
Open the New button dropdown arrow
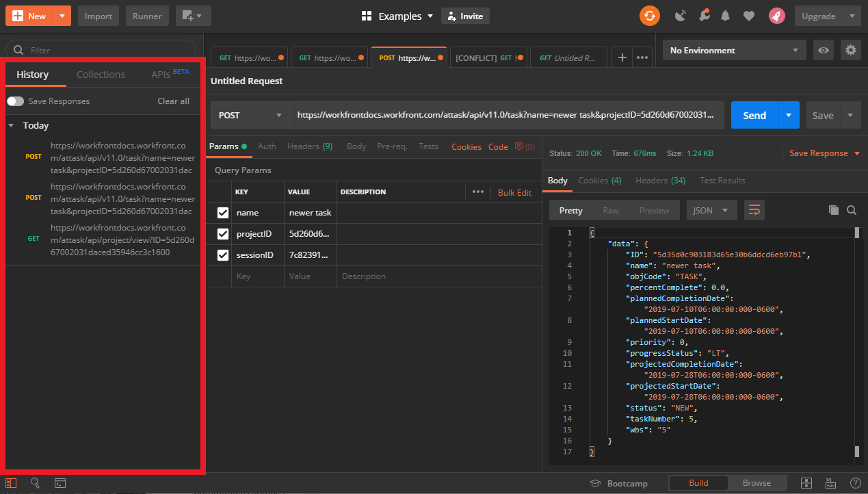(x=62, y=16)
